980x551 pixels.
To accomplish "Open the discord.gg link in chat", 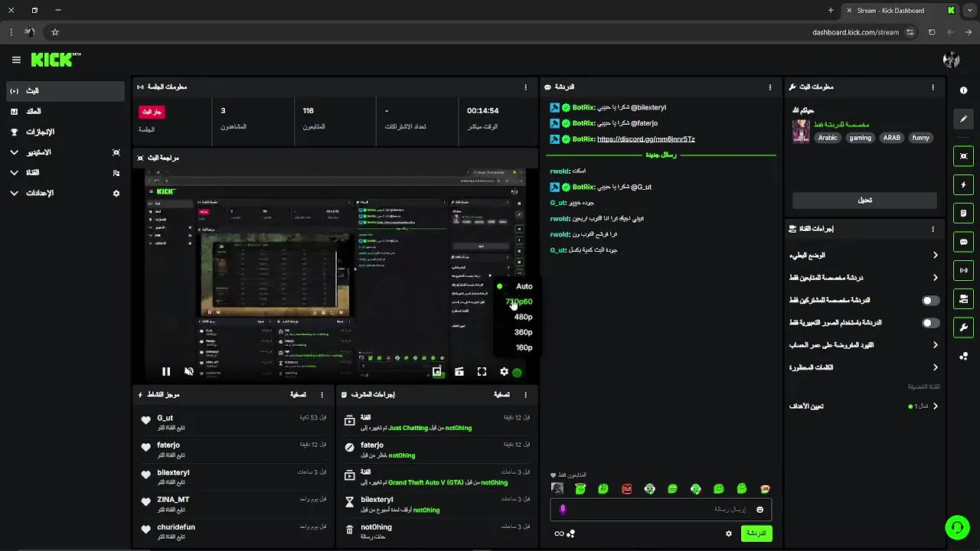I will [645, 139].
